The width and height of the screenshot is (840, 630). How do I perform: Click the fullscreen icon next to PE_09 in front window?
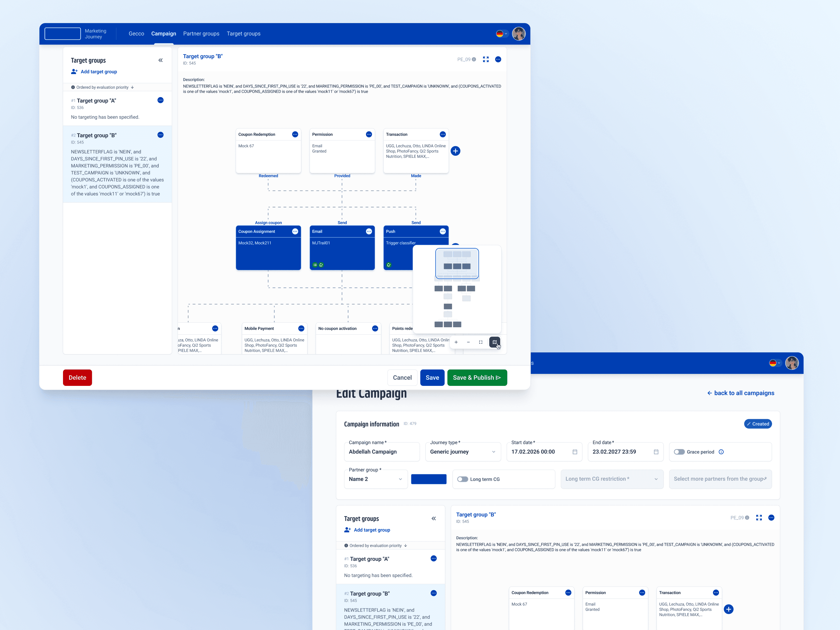click(486, 59)
